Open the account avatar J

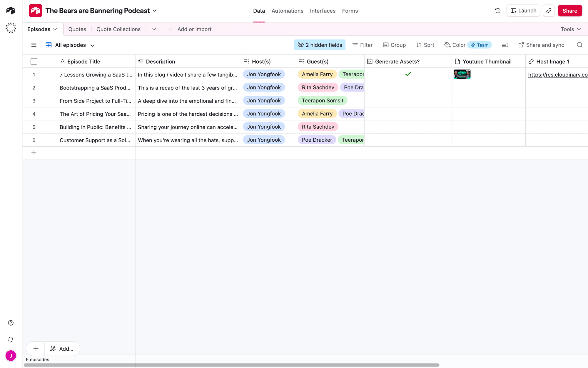[11, 356]
